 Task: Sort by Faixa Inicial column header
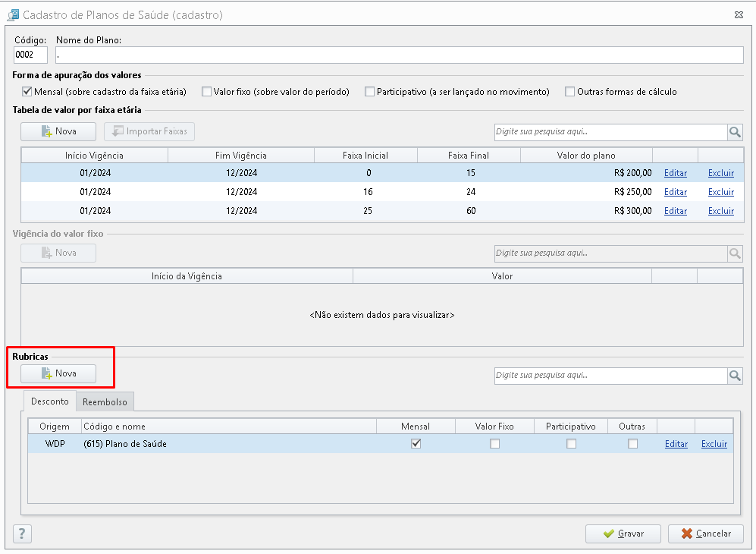[365, 156]
